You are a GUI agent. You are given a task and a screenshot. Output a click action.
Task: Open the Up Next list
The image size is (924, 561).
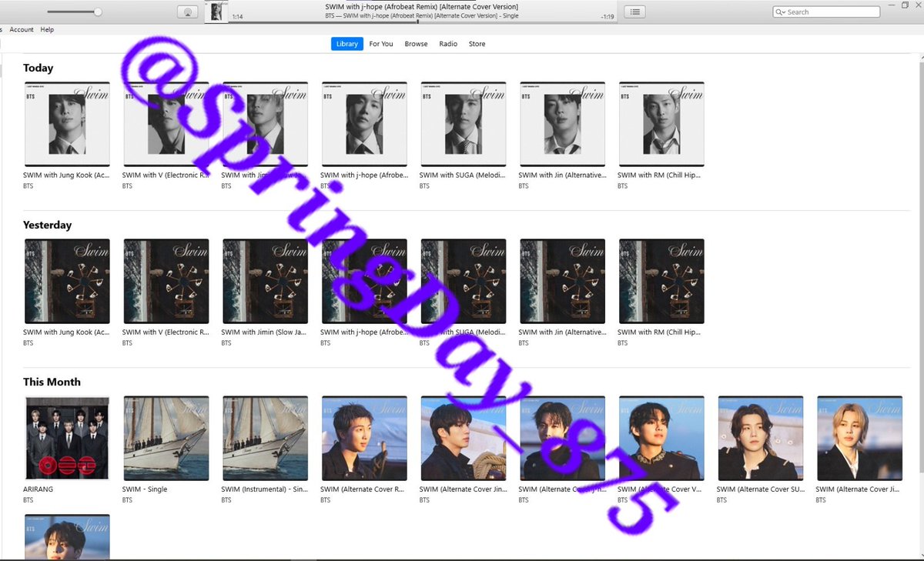635,12
